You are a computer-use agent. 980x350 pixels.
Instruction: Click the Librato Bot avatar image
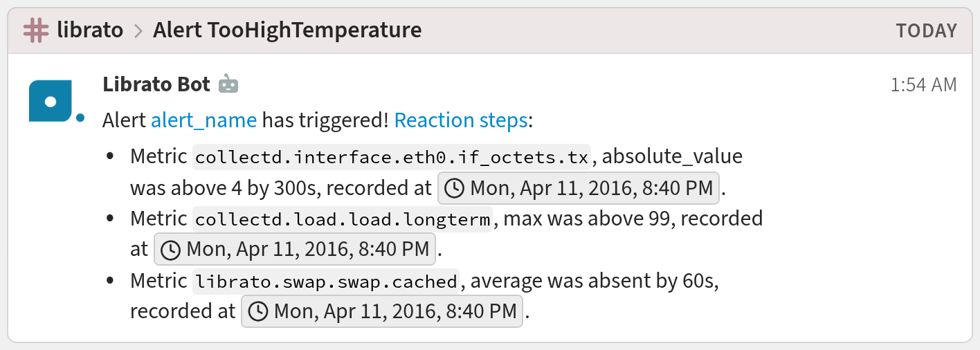point(51,100)
